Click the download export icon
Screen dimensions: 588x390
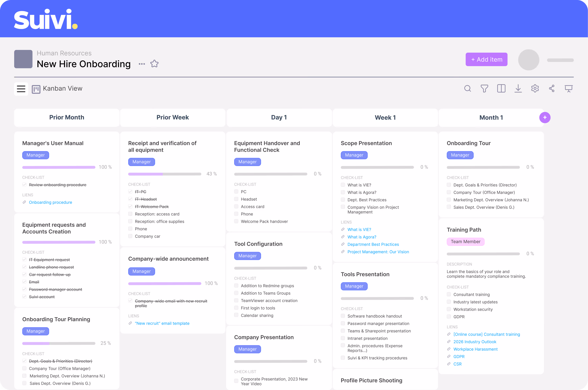click(518, 89)
